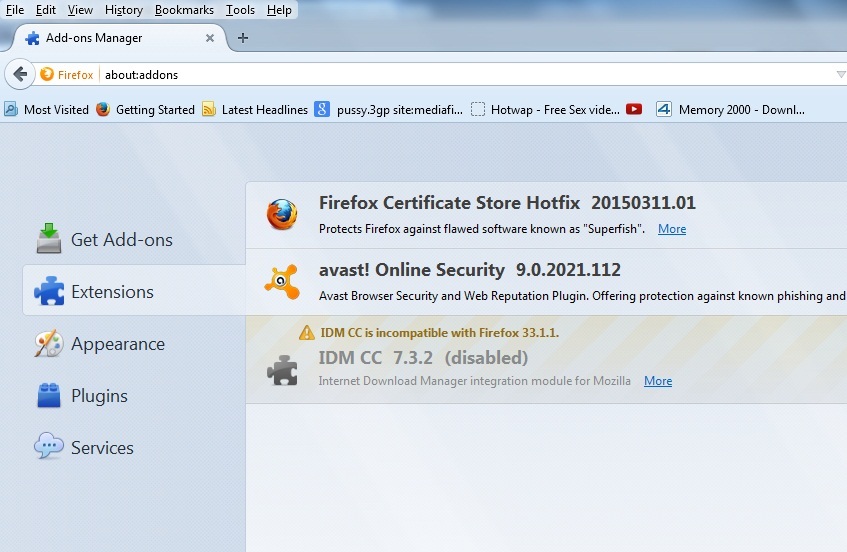Select avast! Online Security extension entry
Screen dimensions: 847x552
(x=546, y=282)
